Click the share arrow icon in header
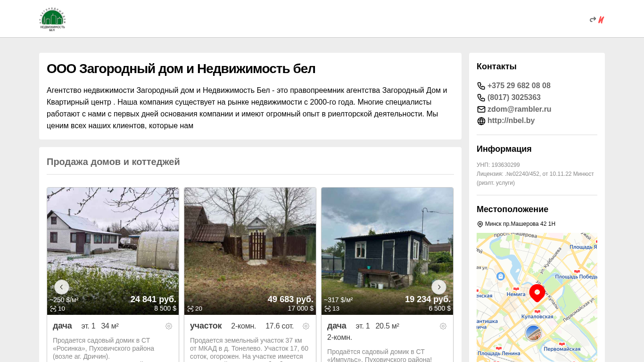 coord(593,20)
